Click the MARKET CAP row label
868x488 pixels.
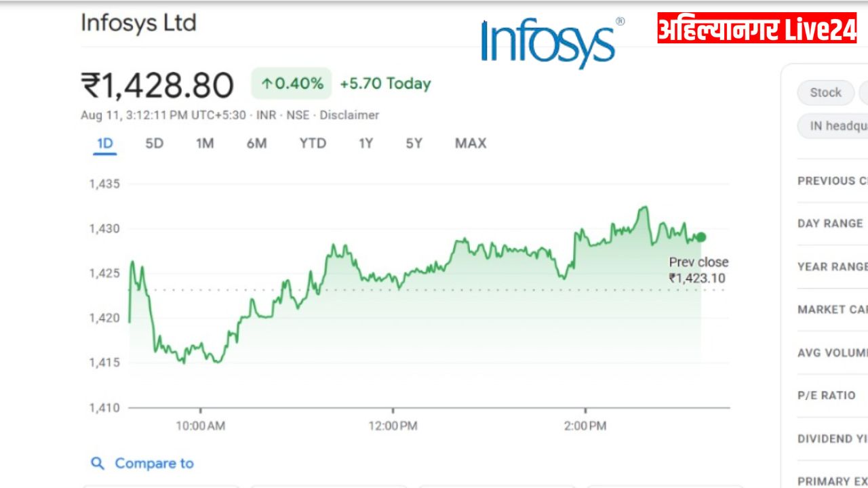[x=833, y=310]
